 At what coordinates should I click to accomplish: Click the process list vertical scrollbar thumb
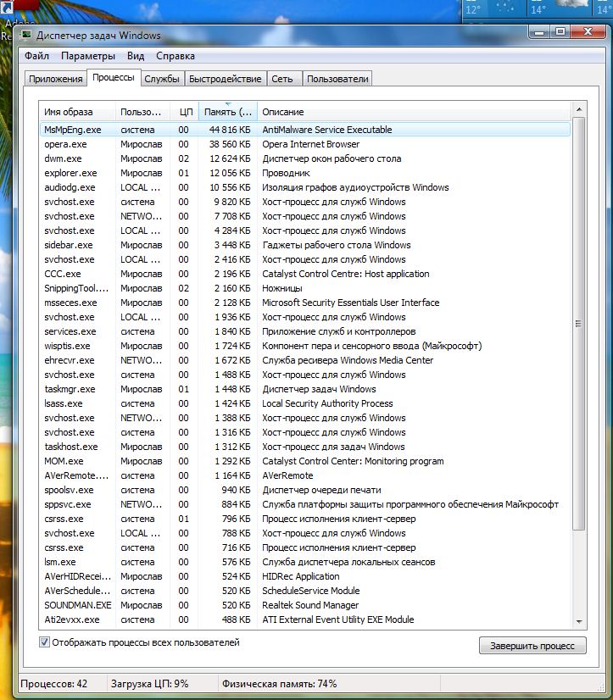(x=578, y=322)
